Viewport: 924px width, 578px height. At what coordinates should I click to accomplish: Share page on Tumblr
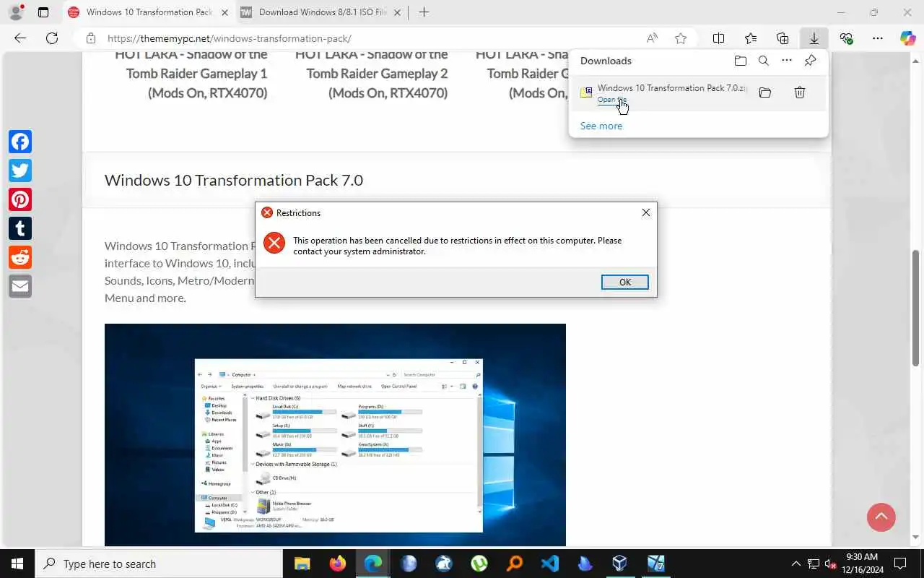point(20,228)
